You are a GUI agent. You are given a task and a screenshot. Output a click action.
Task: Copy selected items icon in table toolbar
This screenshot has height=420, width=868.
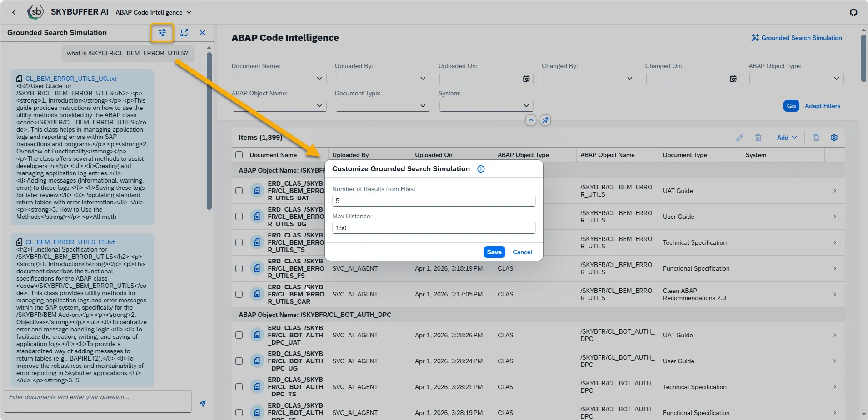[x=816, y=138]
